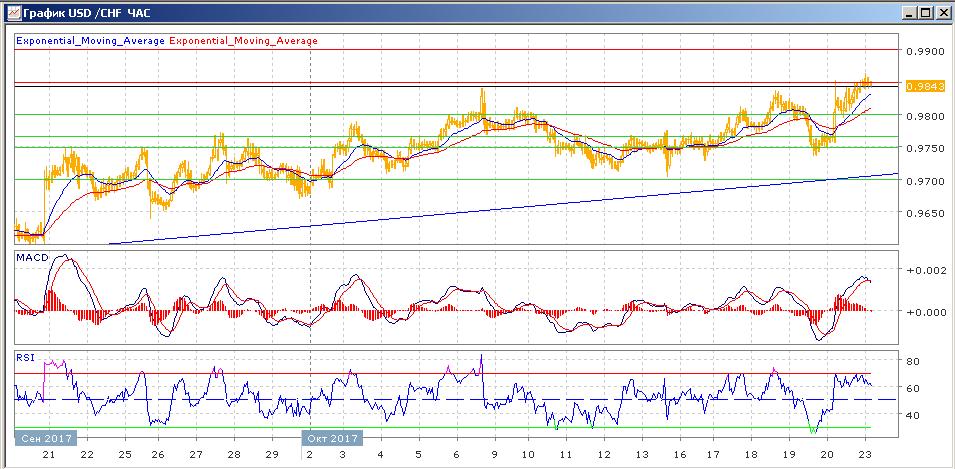Click date 26 on the time axis
Viewport: 955px width, 469px height.
(x=159, y=454)
